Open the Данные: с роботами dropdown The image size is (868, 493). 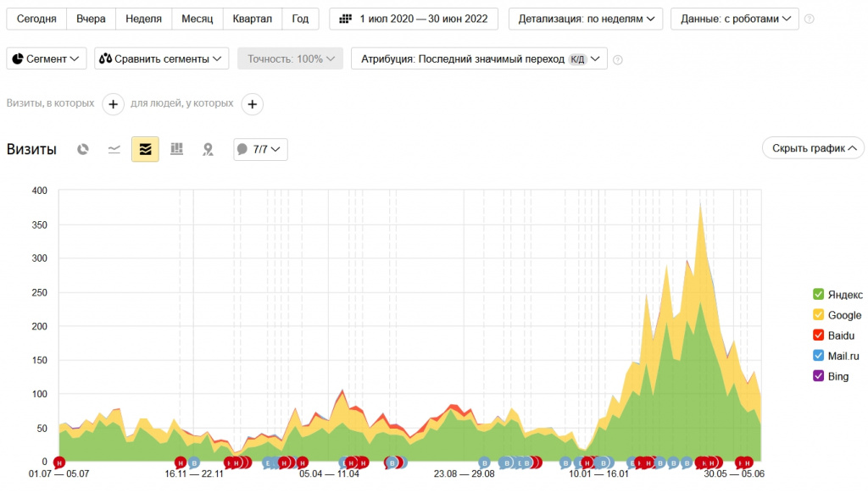tap(735, 19)
